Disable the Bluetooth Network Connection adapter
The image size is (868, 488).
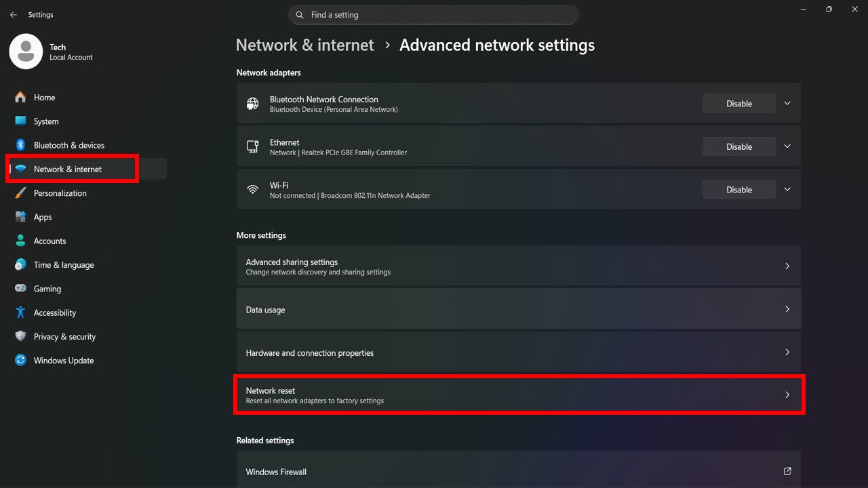click(x=738, y=104)
